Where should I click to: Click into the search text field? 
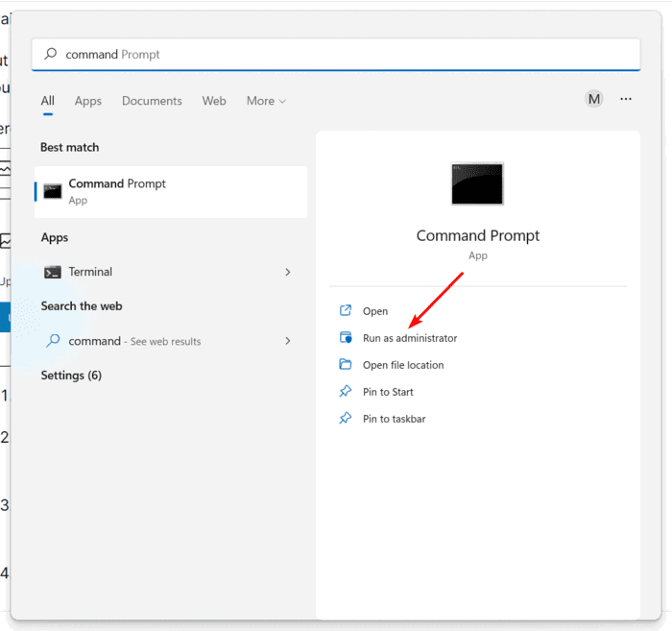click(336, 54)
